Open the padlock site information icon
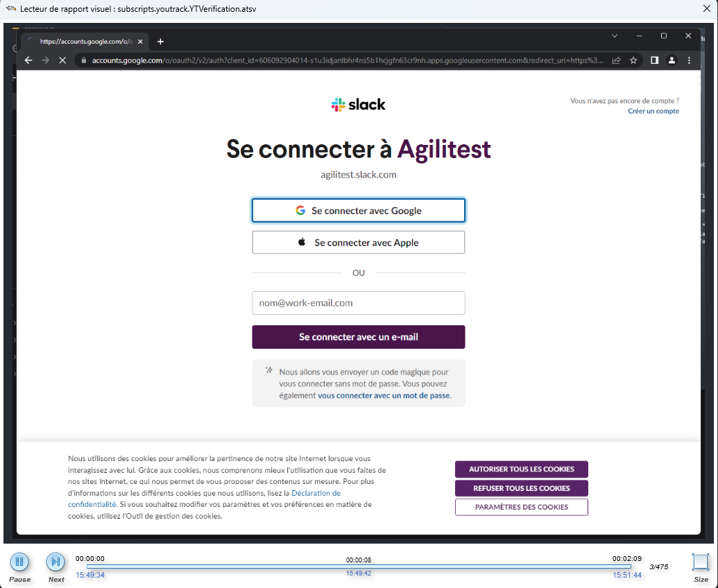The height and width of the screenshot is (588, 718). coord(84,60)
